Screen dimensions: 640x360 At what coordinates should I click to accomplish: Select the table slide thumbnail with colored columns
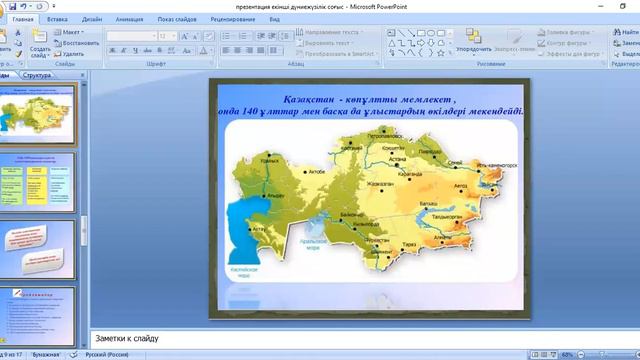[x=38, y=182]
